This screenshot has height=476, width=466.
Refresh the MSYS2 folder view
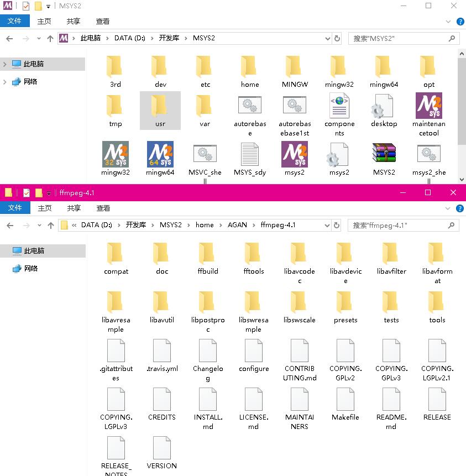pos(338,38)
